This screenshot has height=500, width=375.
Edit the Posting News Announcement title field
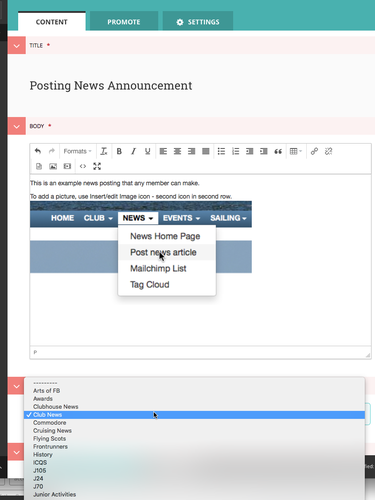click(111, 86)
